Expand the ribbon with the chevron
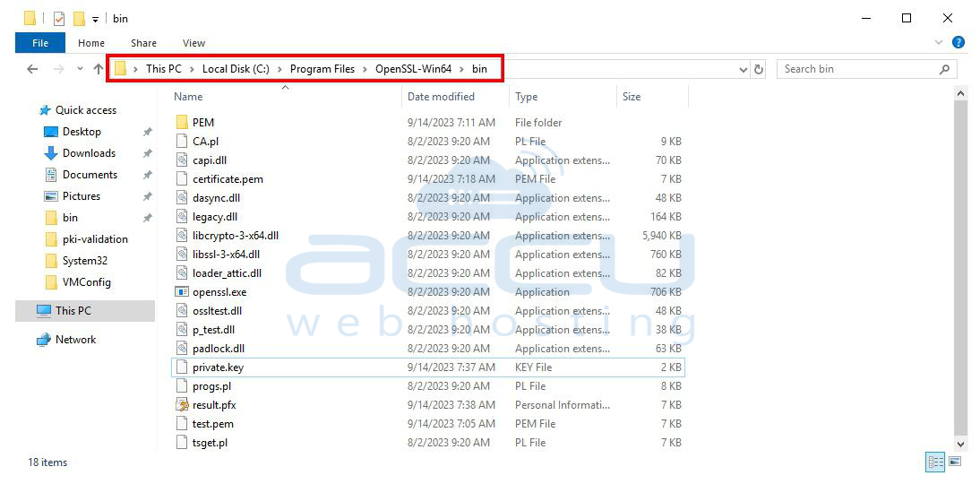This screenshot has width=980, height=484. click(x=939, y=42)
